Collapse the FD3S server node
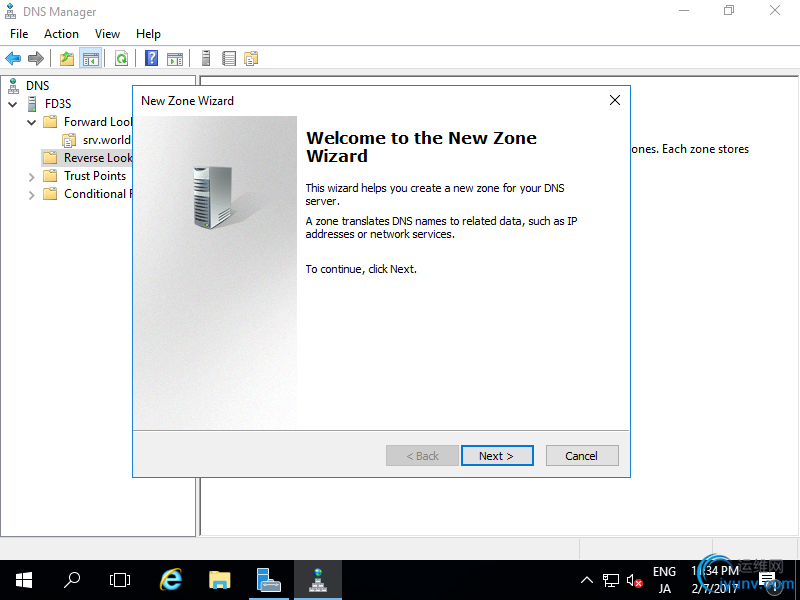This screenshot has width=800, height=600. 13,104
